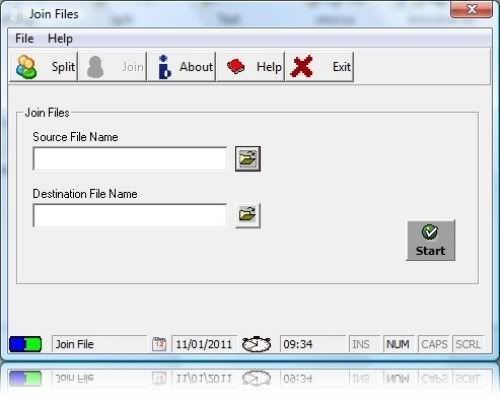Screen dimensions: 500x398
Task: Click the greyed-out Join toolbar button
Action: coord(112,67)
